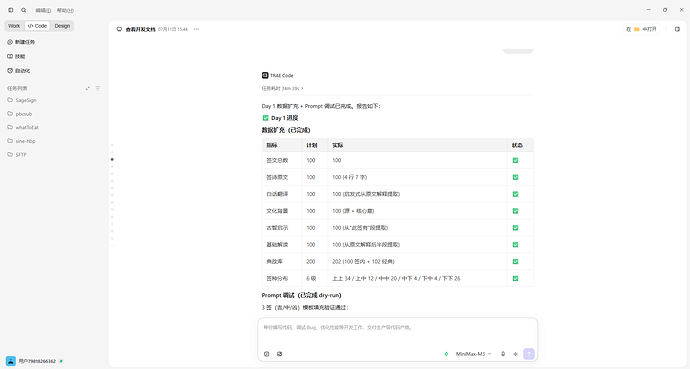Viewport: 690px width, 369px height.
Task: Open the 编辑 menu
Action: point(43,10)
